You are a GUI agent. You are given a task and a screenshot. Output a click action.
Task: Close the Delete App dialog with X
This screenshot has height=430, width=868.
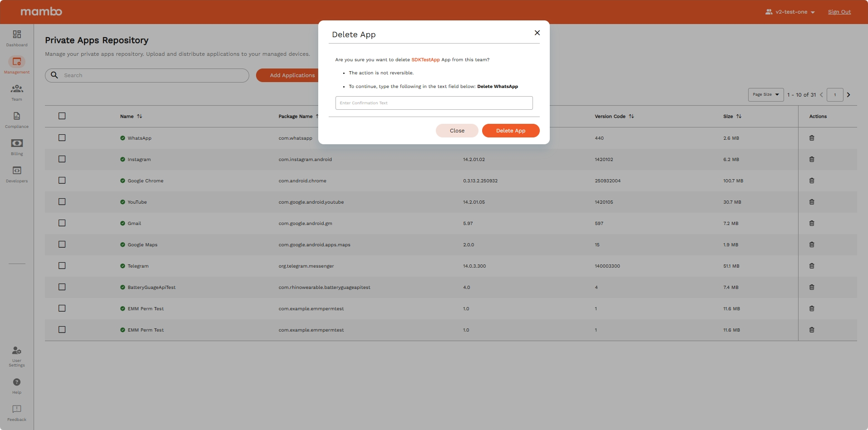click(x=537, y=33)
